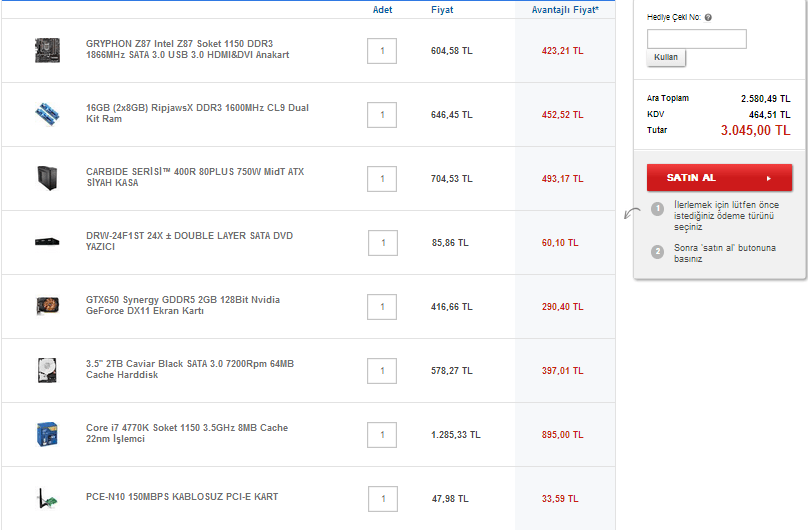Click the 47,98 TL price
Viewport: 808px width, 530px height.
click(450, 499)
